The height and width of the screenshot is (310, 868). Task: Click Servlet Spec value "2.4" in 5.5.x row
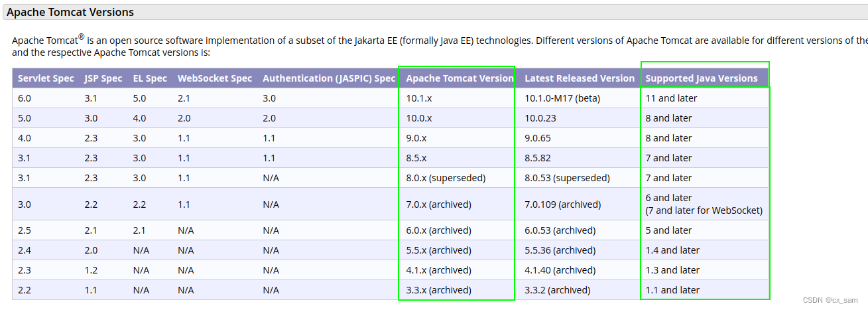[x=25, y=250]
